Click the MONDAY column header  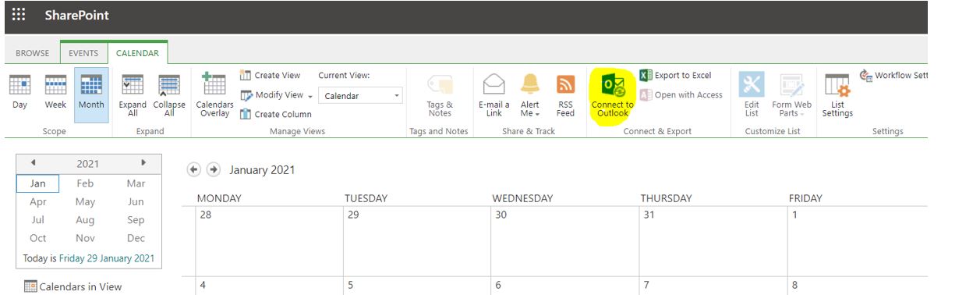(x=219, y=198)
